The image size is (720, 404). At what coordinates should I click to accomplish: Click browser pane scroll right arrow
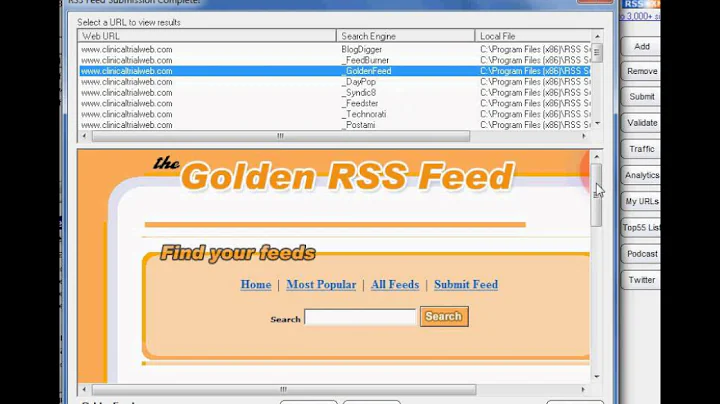(583, 389)
